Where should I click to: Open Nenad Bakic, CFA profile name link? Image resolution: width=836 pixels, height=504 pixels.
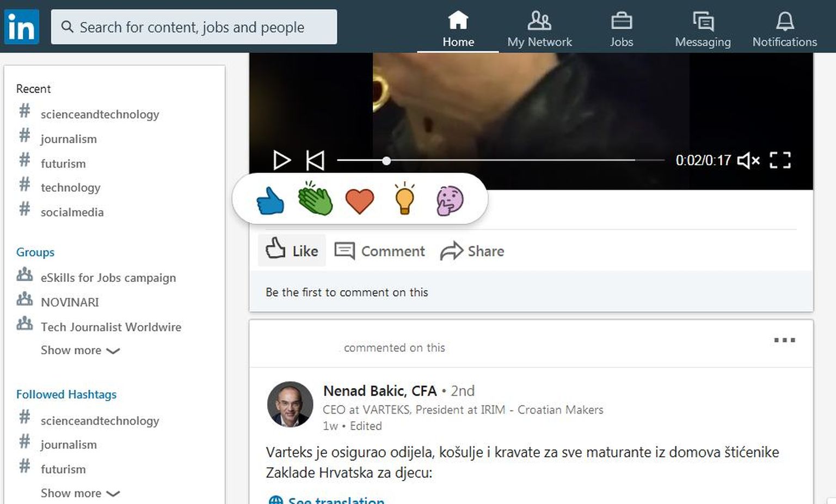click(x=380, y=391)
